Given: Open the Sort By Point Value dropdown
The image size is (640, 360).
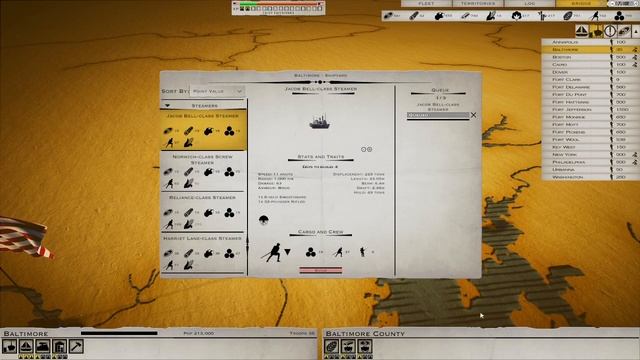Looking at the screenshot, I should point(218,91).
